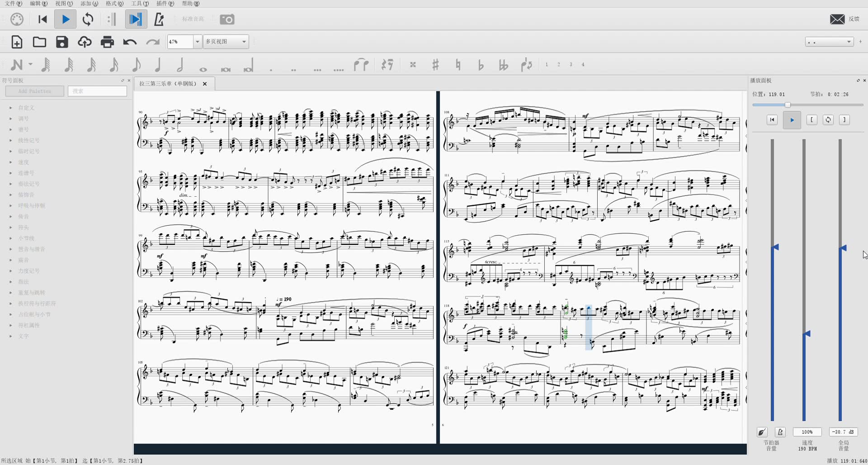
Task: Flip note stem direction
Action: [x=527, y=65]
